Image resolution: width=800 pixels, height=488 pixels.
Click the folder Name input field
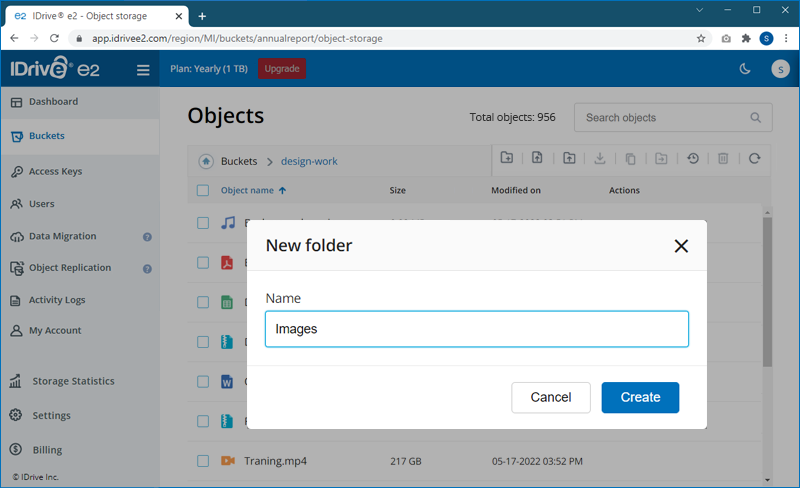pos(476,329)
